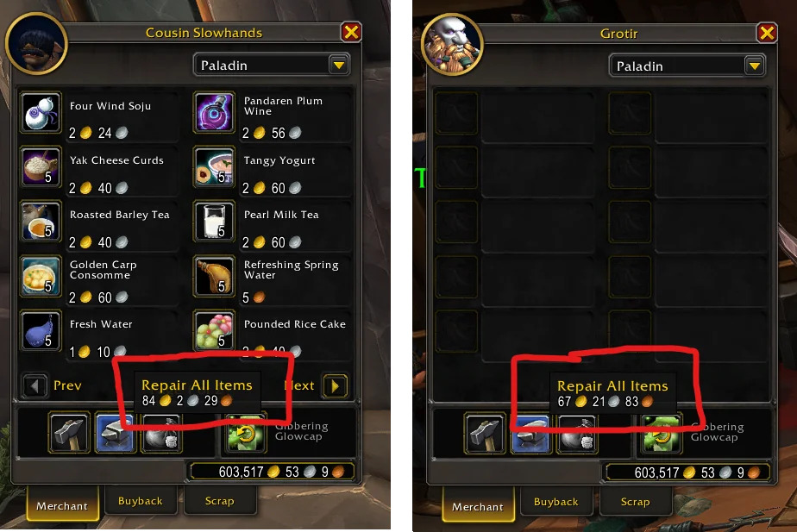Click the Four Wind Soju item icon
Viewport: 797px width, 532px height.
(x=41, y=112)
